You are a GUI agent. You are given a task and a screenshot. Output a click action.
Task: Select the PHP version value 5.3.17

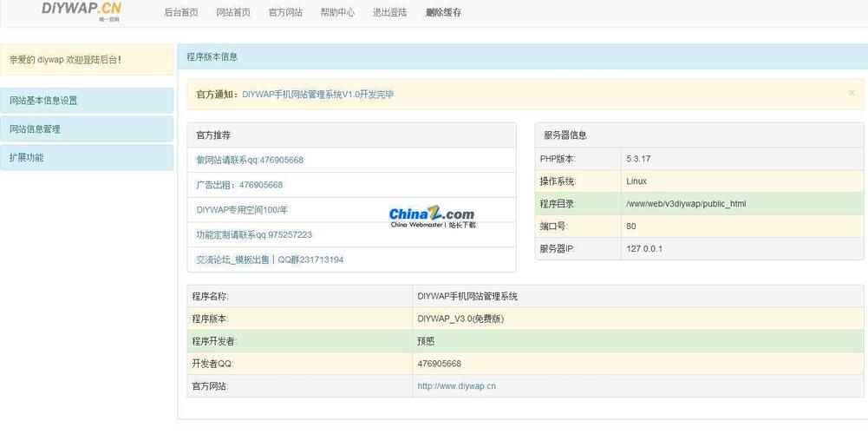pyautogui.click(x=638, y=159)
